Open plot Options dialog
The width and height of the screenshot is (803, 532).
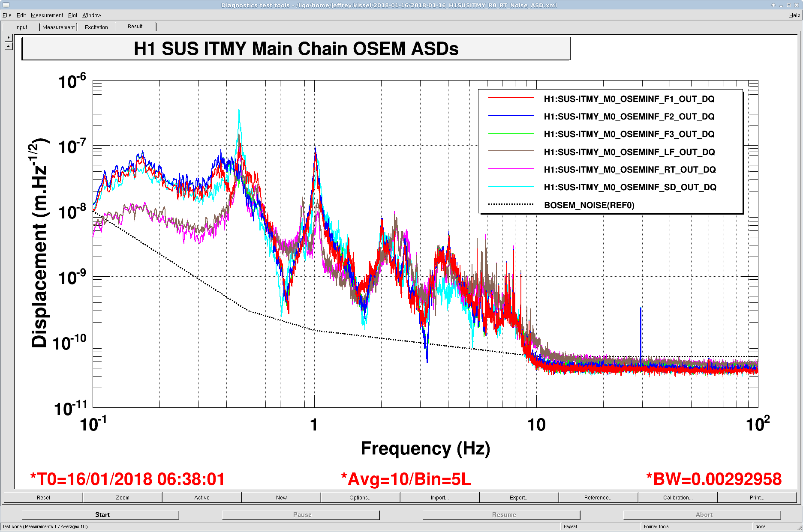(360, 497)
